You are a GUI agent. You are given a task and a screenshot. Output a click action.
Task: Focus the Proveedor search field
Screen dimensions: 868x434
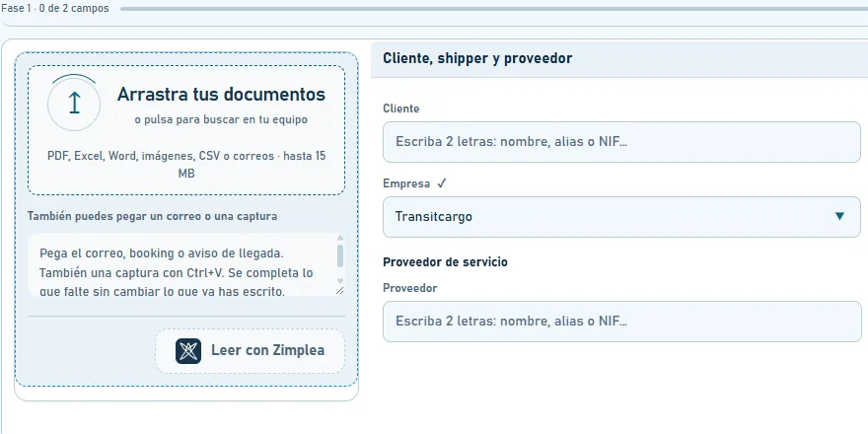click(621, 322)
